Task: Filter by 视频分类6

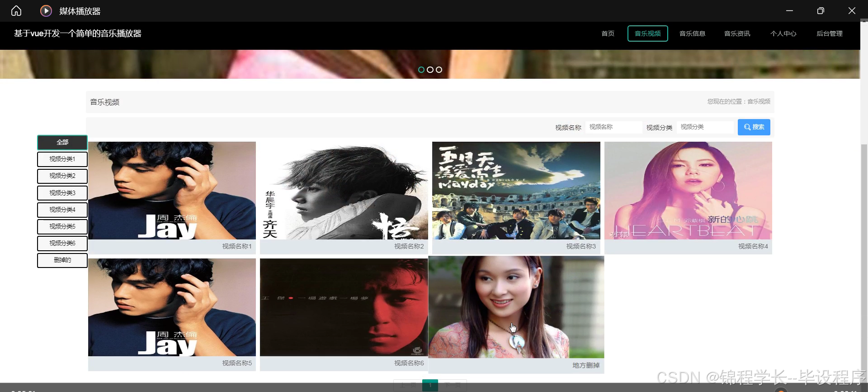Action: pyautogui.click(x=62, y=243)
